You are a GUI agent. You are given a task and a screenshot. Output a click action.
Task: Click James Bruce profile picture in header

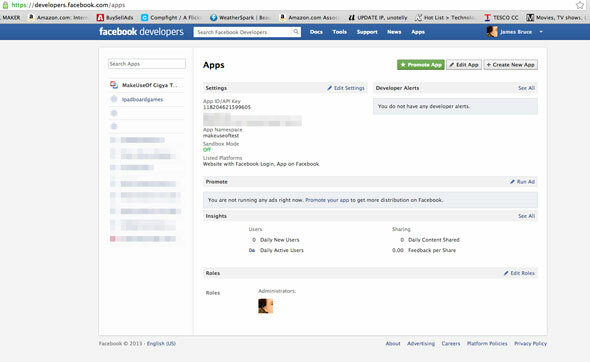coord(492,32)
